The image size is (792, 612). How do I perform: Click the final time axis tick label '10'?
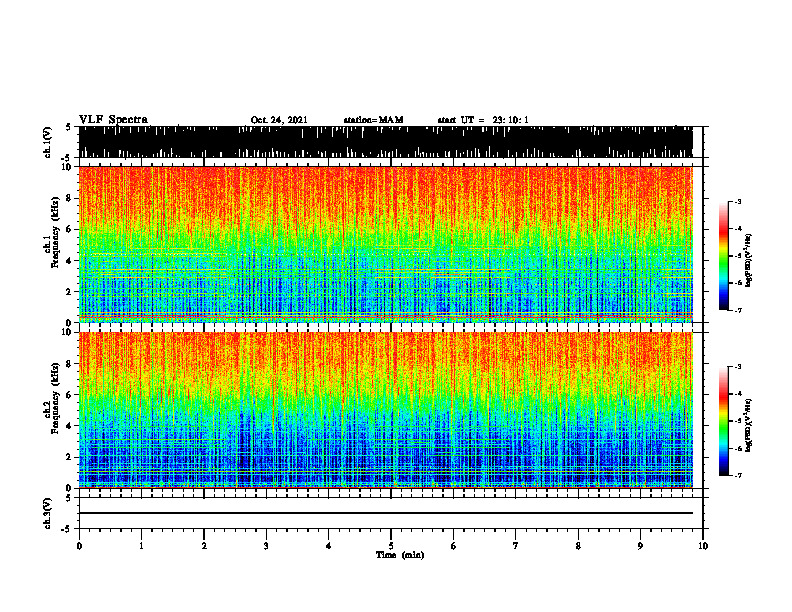[703, 546]
